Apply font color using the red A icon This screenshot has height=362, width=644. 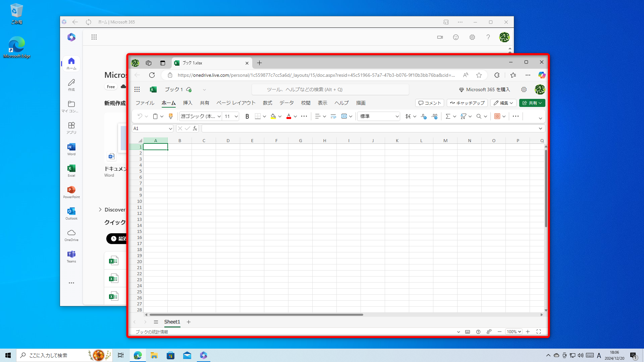pyautogui.click(x=289, y=116)
